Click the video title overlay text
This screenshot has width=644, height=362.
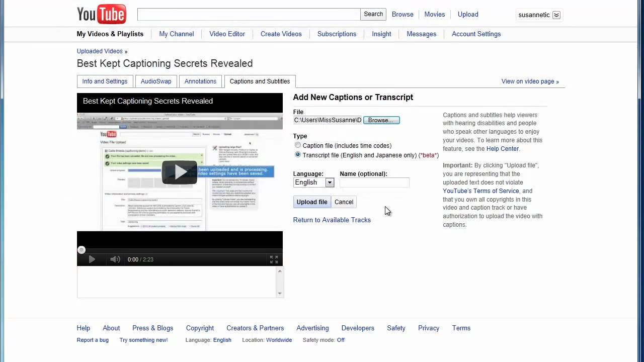(x=148, y=101)
